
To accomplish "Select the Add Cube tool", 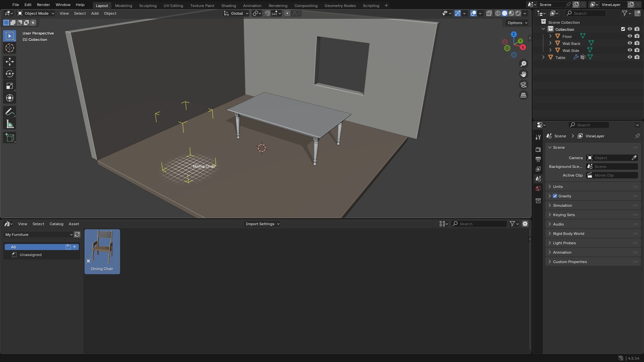I will (x=10, y=138).
